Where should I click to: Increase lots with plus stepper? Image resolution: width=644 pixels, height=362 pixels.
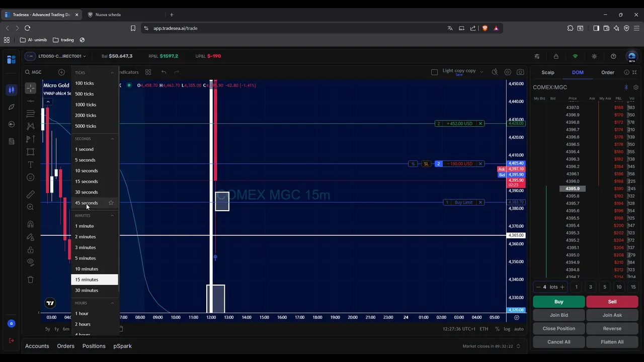(x=562, y=287)
